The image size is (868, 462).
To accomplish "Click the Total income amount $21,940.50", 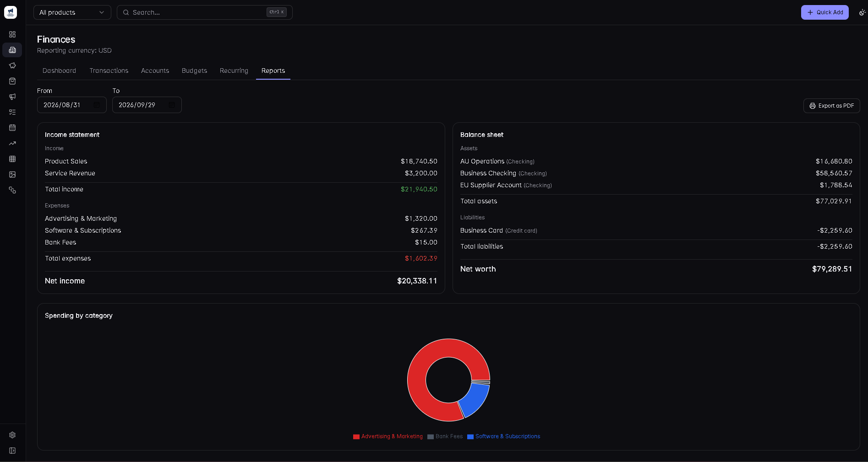I will 419,189.
